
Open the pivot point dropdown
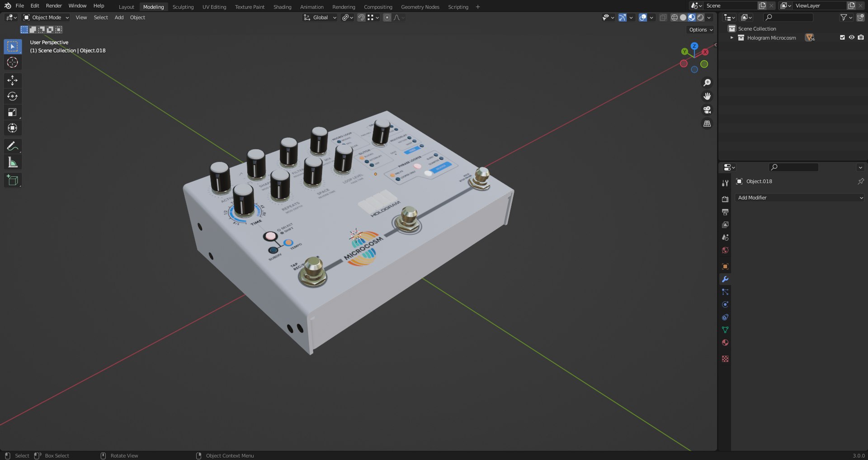[347, 18]
